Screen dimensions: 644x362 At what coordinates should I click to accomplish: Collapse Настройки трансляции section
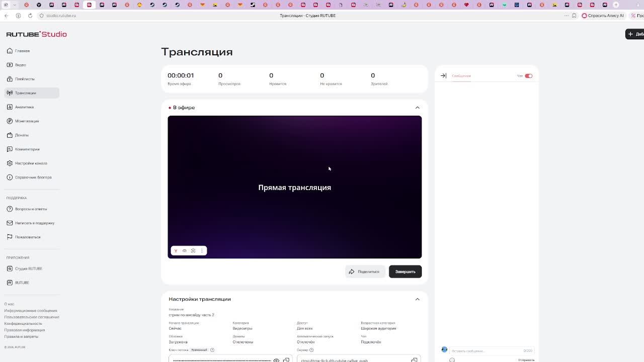point(417,299)
